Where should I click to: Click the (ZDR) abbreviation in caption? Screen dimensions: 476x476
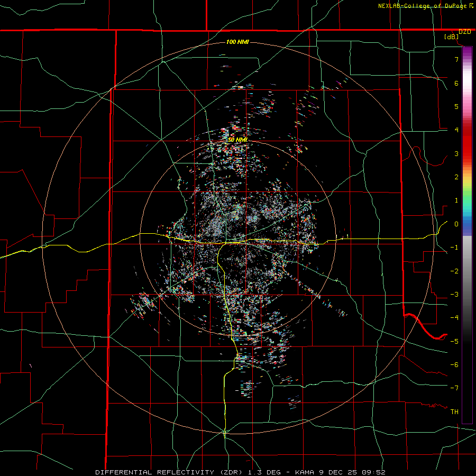230,472
